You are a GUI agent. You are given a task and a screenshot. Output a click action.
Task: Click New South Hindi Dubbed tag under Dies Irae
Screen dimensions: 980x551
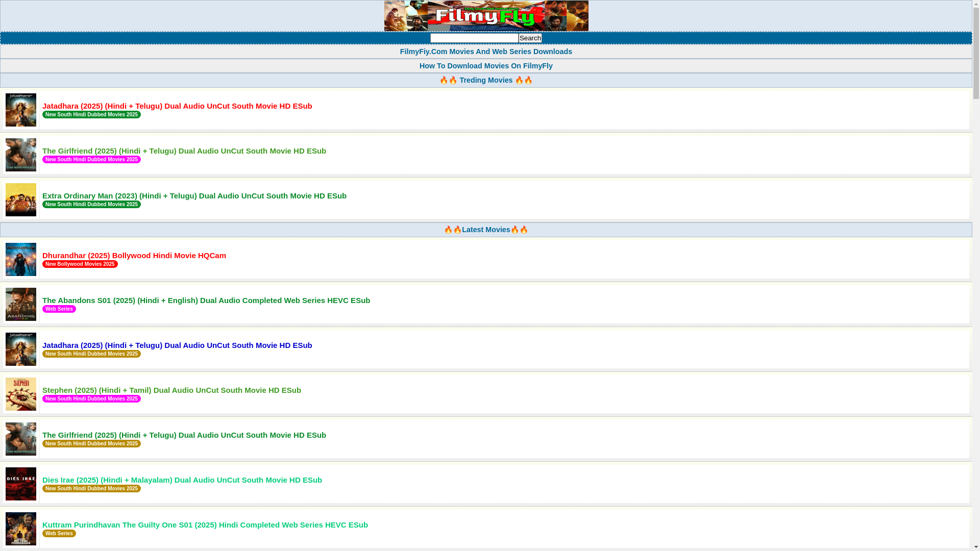(x=91, y=489)
